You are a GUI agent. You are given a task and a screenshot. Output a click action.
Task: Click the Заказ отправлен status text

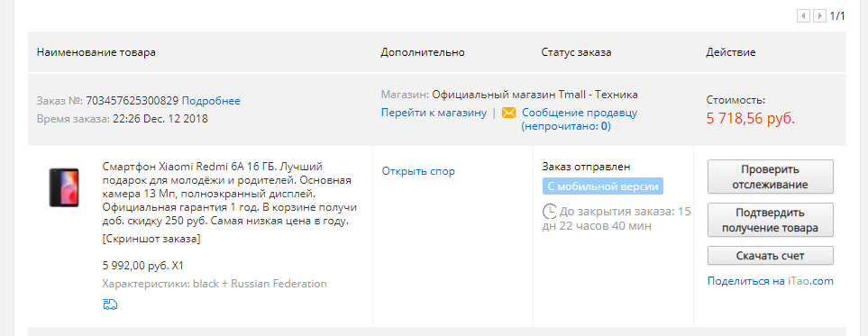(x=586, y=167)
